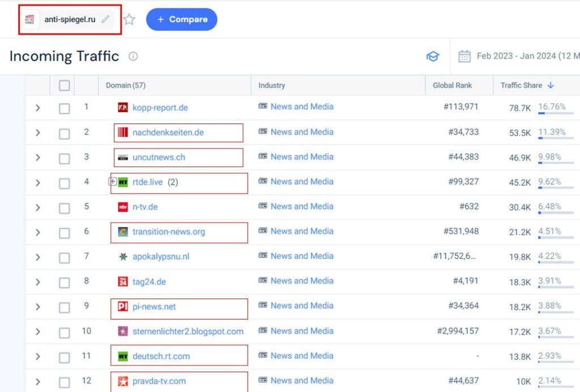Toggle the select-all checkbox in header

click(x=65, y=86)
